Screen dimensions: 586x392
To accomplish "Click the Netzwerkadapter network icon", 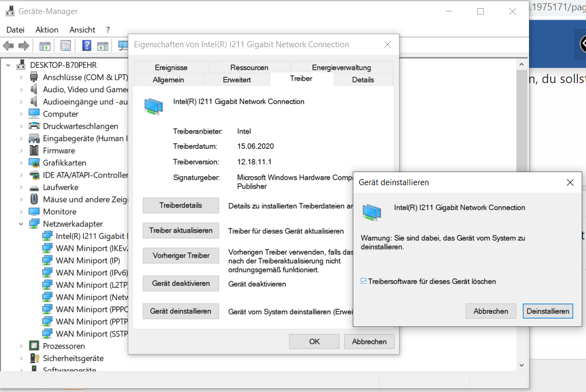I will click(x=34, y=224).
